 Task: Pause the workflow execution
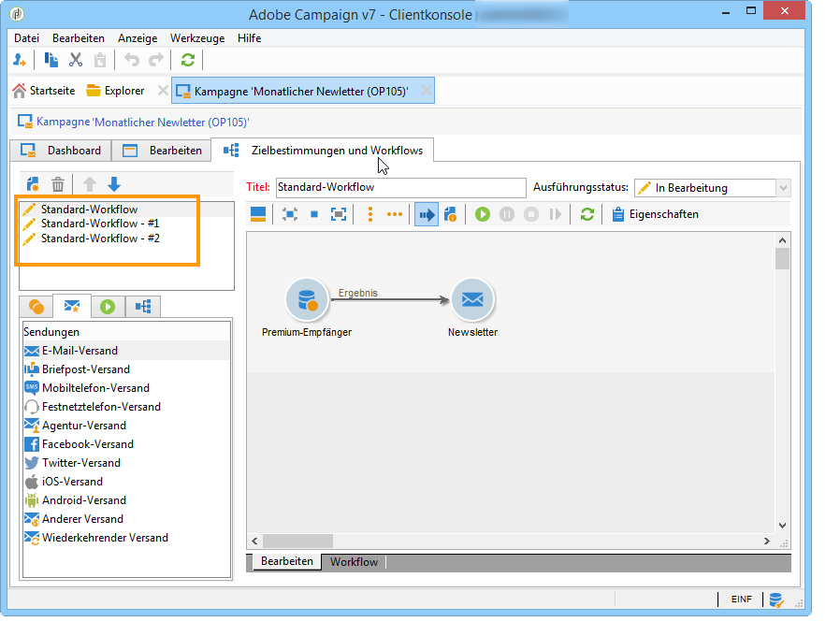tap(507, 214)
